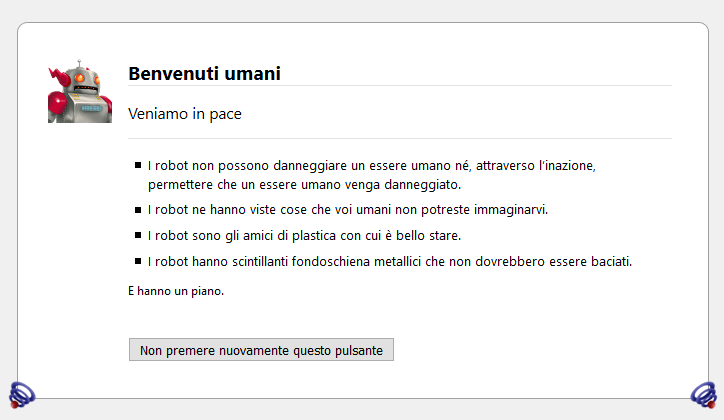Image resolution: width=724 pixels, height=420 pixels.
Task: Click the spring foot at bottom-left corner
Action: pyautogui.click(x=22, y=394)
